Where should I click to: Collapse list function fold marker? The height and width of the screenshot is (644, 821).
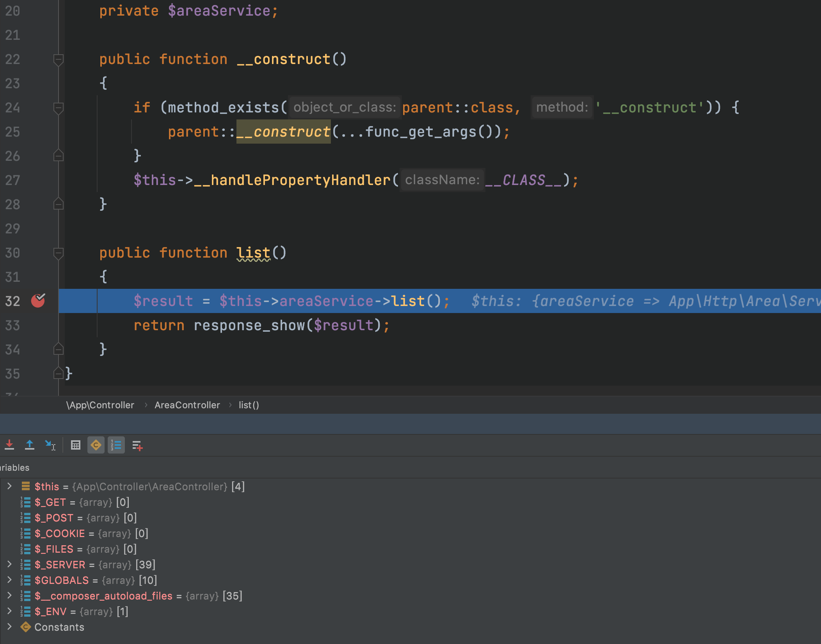pos(58,253)
